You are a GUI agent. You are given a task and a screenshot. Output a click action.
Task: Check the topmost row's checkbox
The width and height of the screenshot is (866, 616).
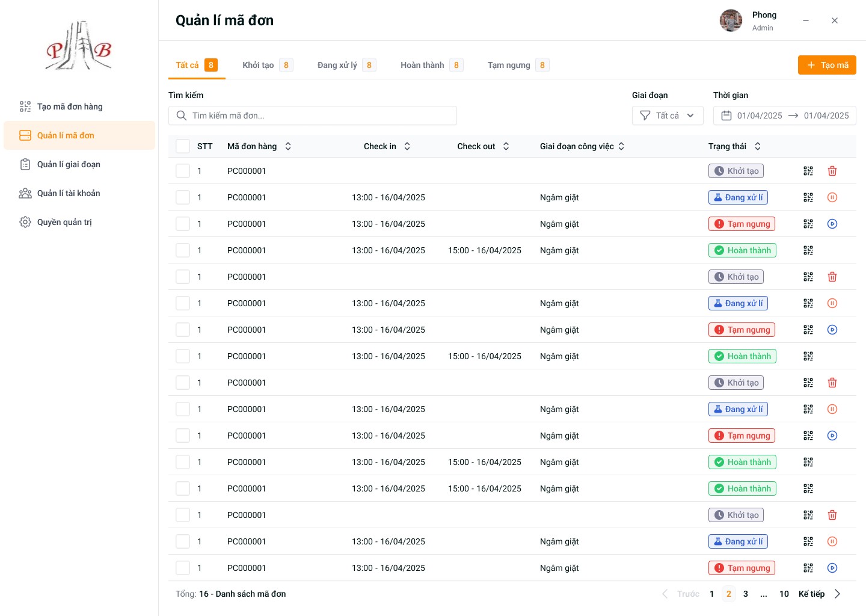[183, 171]
